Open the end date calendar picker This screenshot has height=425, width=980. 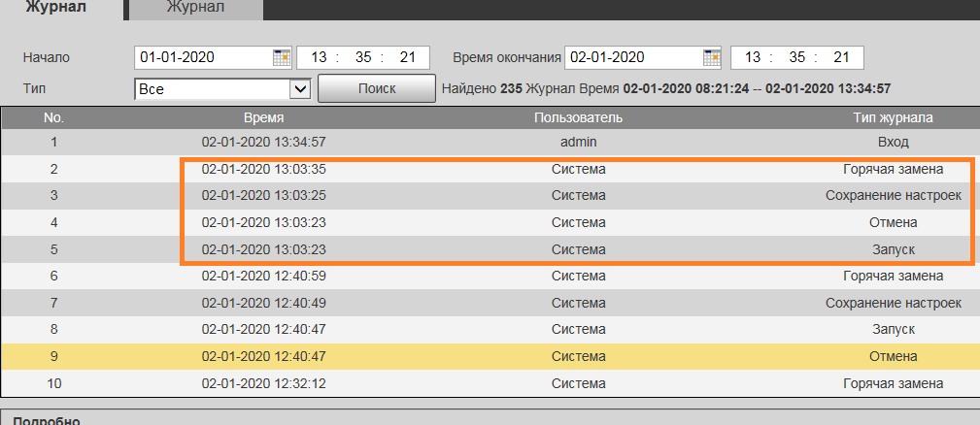coord(713,57)
